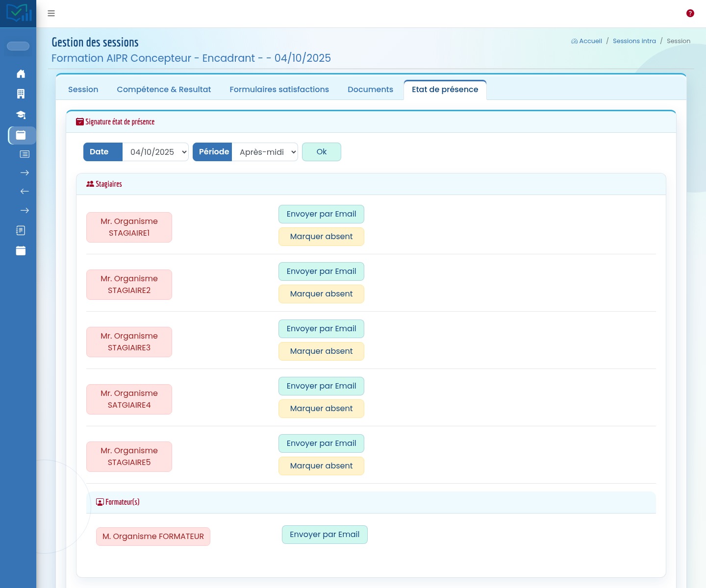
Task: Click the Mr. Organisme STAGIAIRE1 badge
Action: tap(129, 227)
